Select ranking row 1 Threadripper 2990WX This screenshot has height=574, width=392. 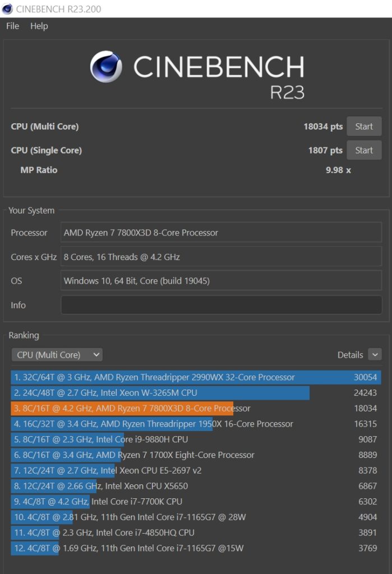(x=196, y=377)
